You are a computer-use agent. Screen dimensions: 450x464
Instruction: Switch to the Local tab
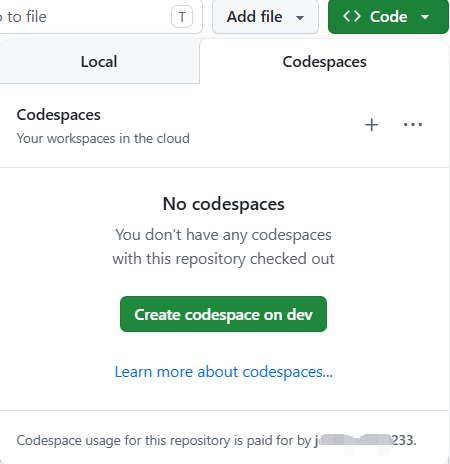tap(99, 62)
